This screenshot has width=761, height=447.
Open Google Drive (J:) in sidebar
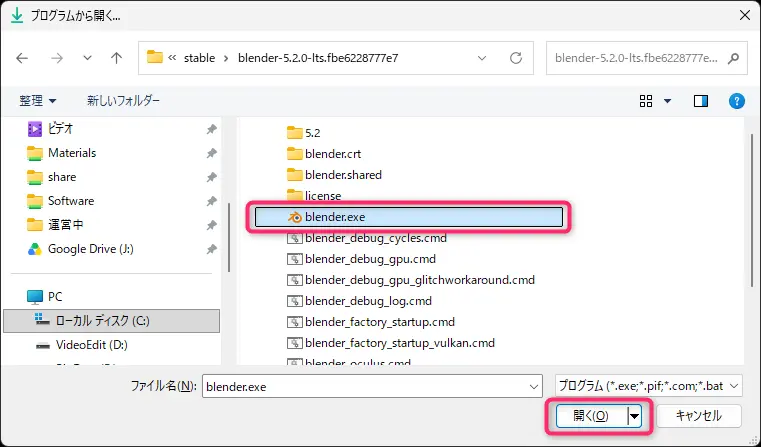click(91, 249)
